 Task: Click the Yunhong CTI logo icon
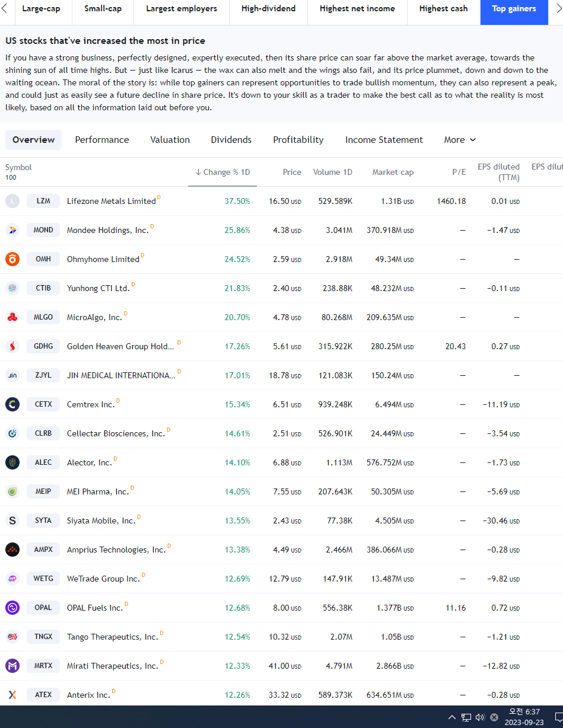tap(12, 288)
